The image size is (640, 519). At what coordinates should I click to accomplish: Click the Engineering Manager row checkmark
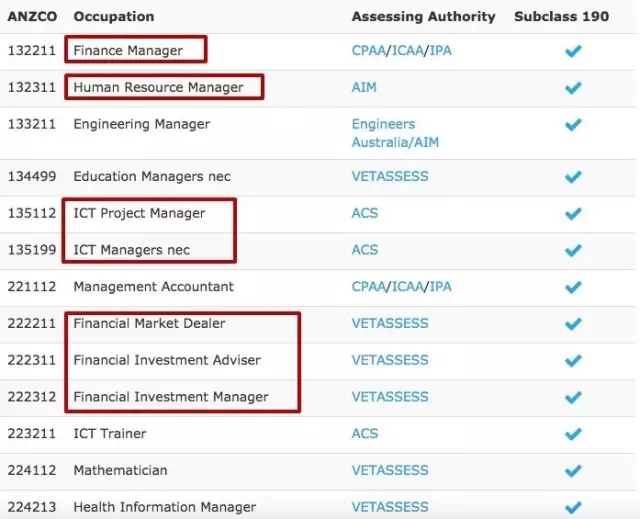pyautogui.click(x=573, y=125)
